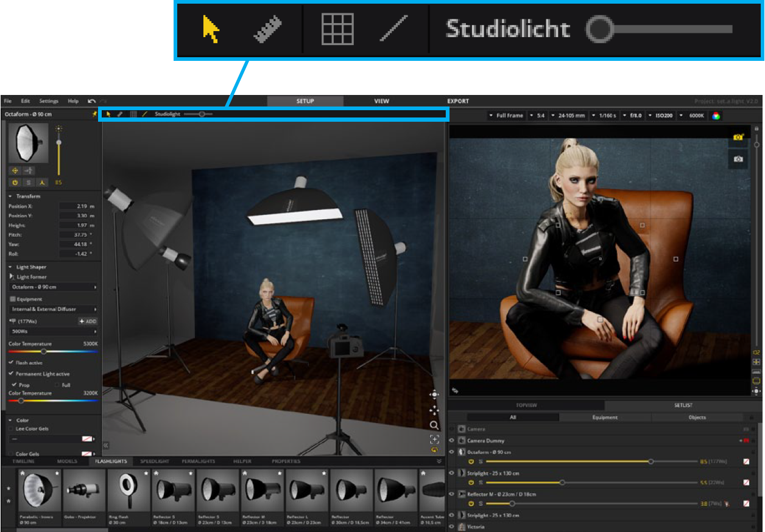Activate the ruler measuring tool

pyautogui.click(x=120, y=114)
